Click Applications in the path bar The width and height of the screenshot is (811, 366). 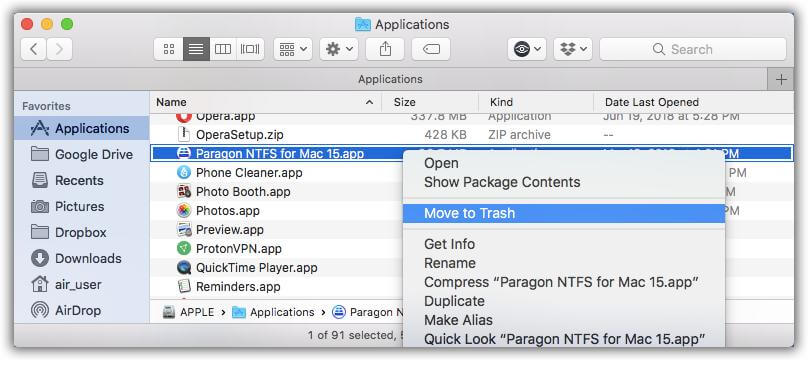tap(274, 312)
